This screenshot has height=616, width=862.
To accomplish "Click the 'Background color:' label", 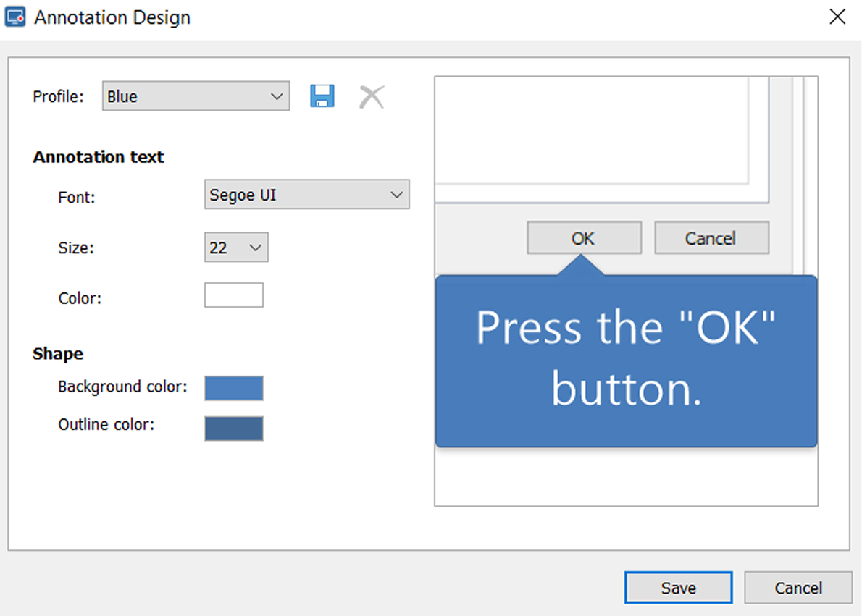I will pos(122,387).
